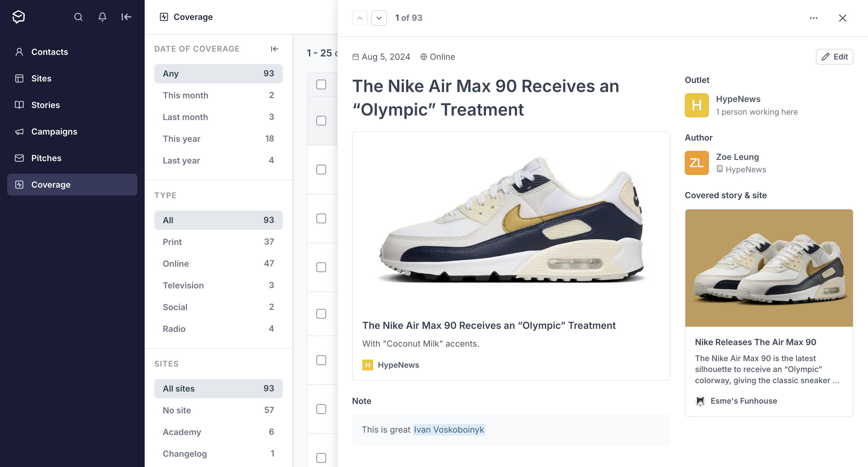Toggle the select-all checkbox in table header
Screen dimensions: 868x467
(x=321, y=84)
